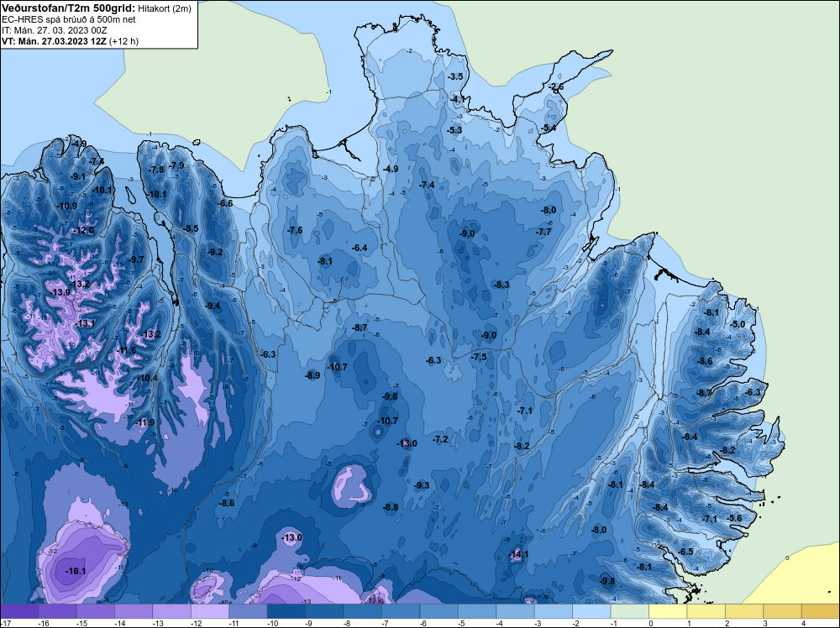Viewport: 840px width, 628px height.
Task: Click the title 'Veðurstofan/T2m 500grid: Hitakort (2m)'
Action: pos(97,8)
